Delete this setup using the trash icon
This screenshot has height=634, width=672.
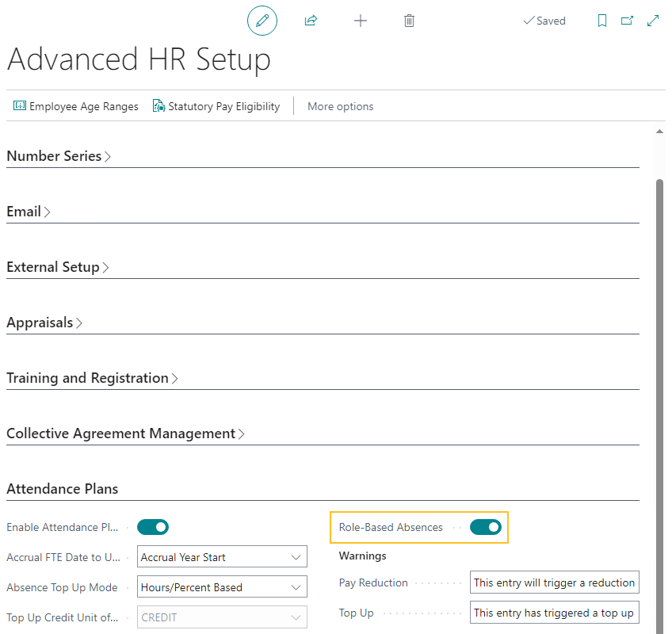click(410, 21)
